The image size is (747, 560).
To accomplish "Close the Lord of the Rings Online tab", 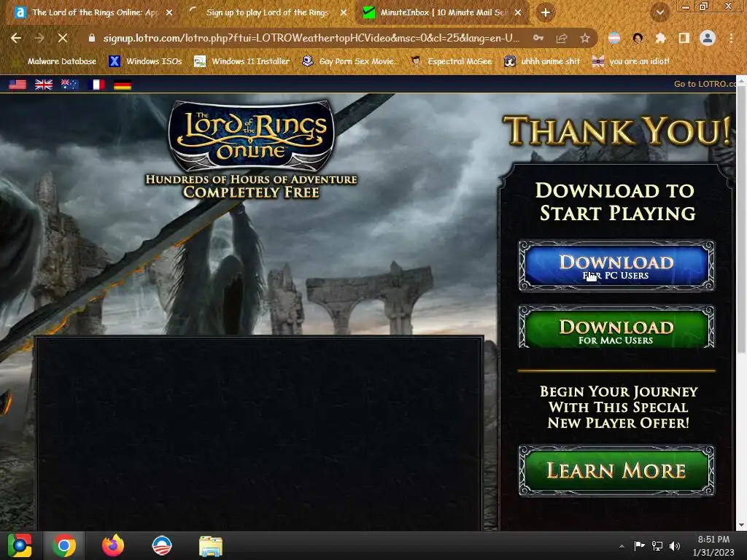I will click(x=169, y=13).
